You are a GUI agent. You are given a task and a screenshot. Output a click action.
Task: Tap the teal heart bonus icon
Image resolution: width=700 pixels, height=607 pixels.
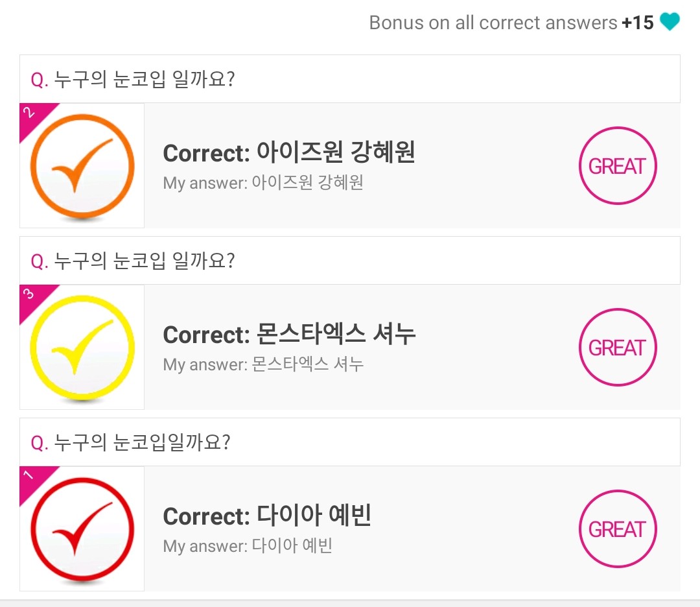tap(670, 23)
